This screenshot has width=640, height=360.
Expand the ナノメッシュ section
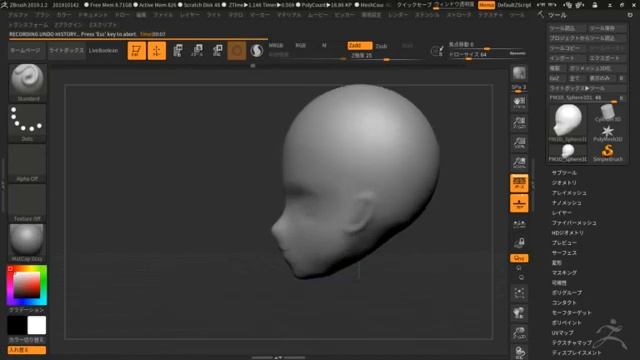tap(567, 203)
